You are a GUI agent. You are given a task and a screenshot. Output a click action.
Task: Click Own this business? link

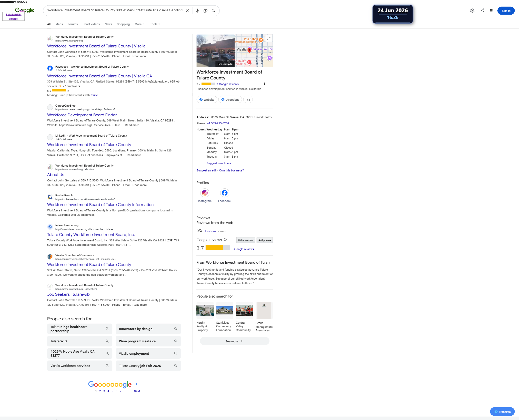[231, 171]
